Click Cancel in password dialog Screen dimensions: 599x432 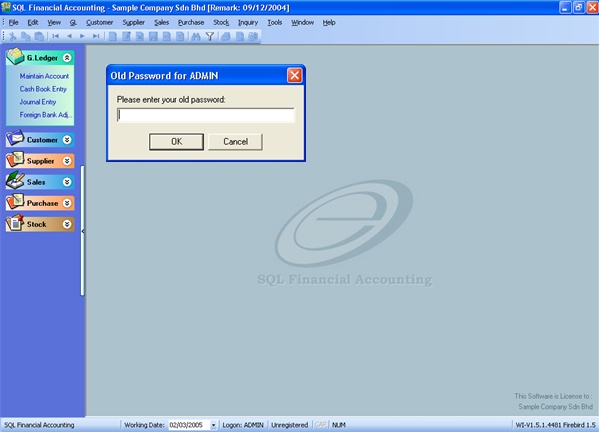[x=235, y=142]
